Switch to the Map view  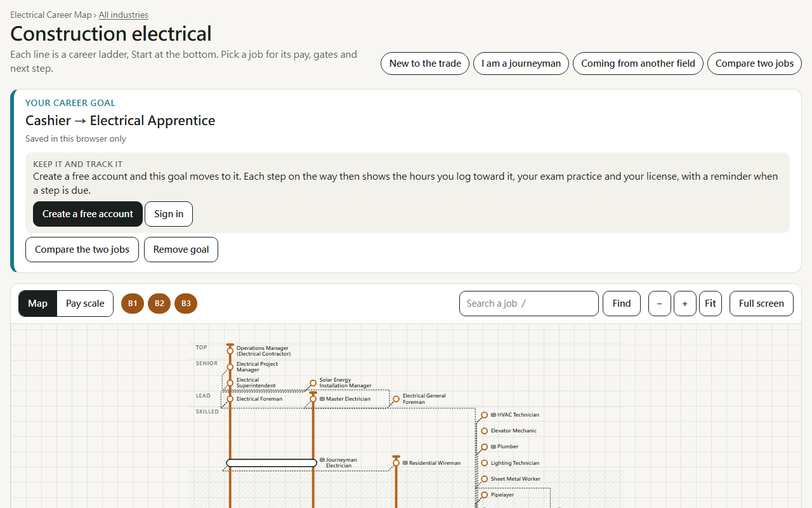coord(37,304)
